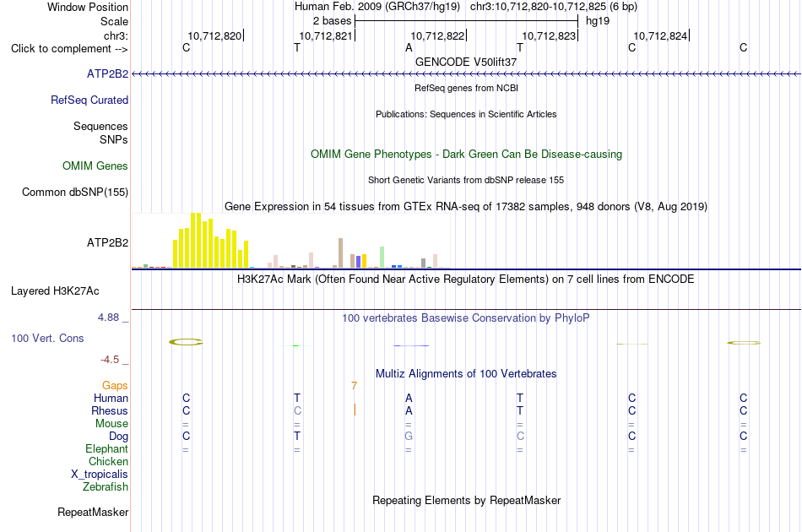The width and height of the screenshot is (802, 532).
Task: Click the Human species label
Action: click(x=111, y=398)
